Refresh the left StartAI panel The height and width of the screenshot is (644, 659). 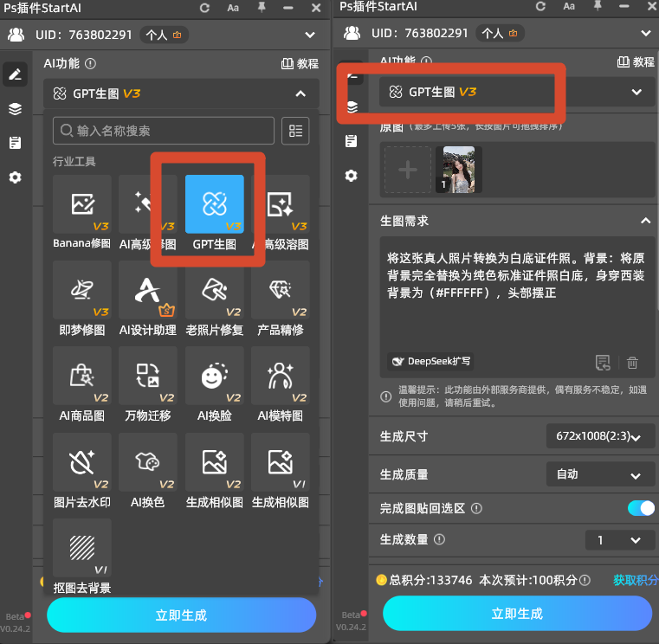click(x=204, y=8)
